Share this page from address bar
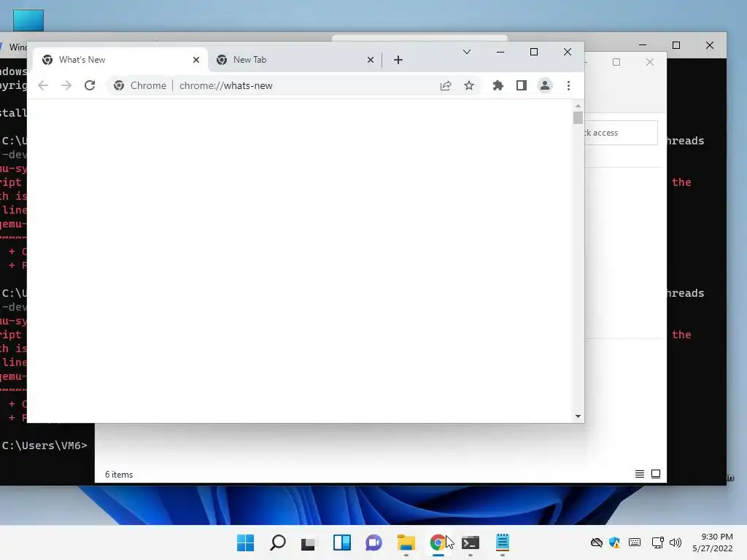This screenshot has height=560, width=747. (446, 86)
